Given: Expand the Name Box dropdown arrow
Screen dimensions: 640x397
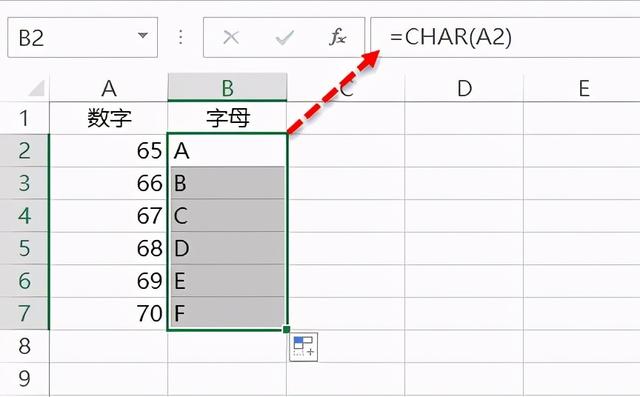Looking at the screenshot, I should click(143, 36).
